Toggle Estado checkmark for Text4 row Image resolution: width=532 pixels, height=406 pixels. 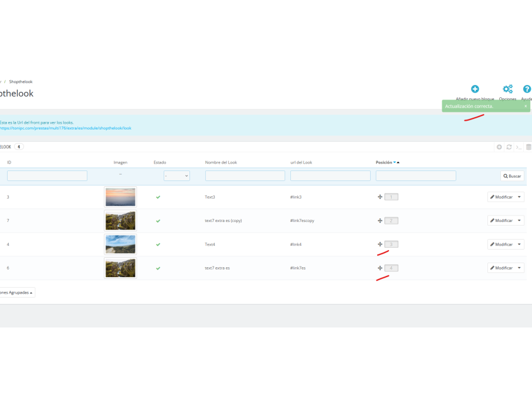pos(158,244)
